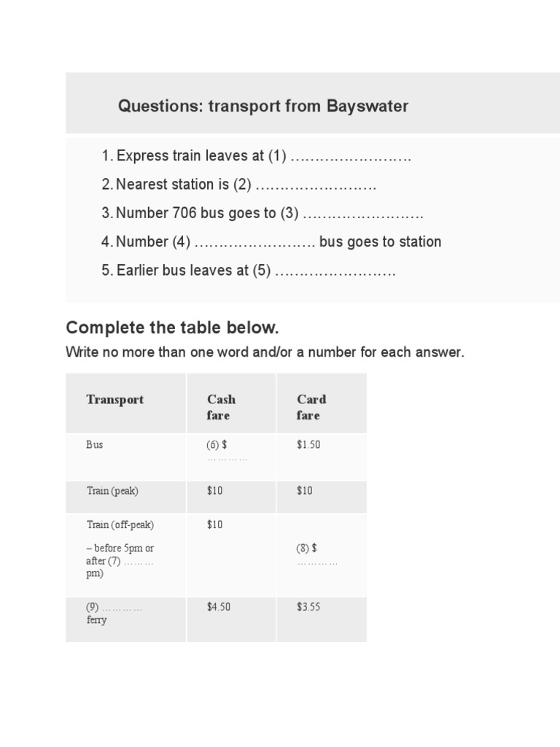Screen dimensions: 560x747
Task: Click the 'Bus' row label
Action: (x=95, y=444)
